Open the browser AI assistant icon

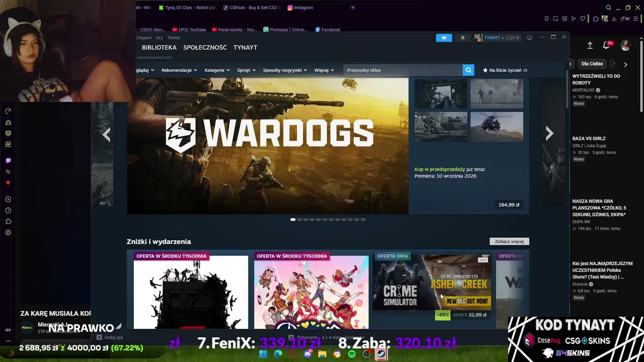[x=625, y=19]
